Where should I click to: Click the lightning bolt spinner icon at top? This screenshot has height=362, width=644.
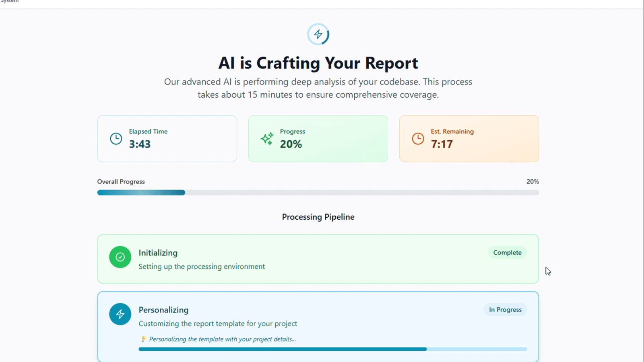click(x=318, y=34)
